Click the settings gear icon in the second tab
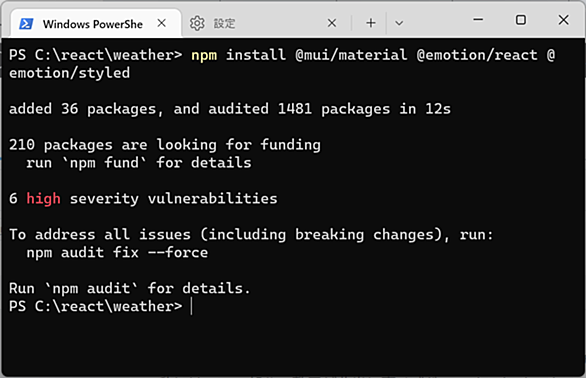This screenshot has height=378, width=586. (x=197, y=23)
